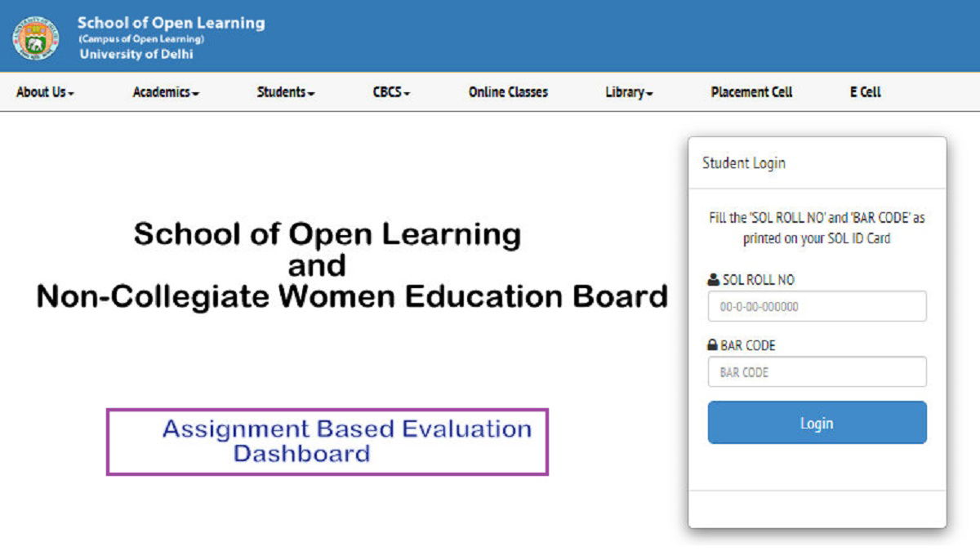Open the Assignment Based Evaluation Dashboard

(x=327, y=441)
